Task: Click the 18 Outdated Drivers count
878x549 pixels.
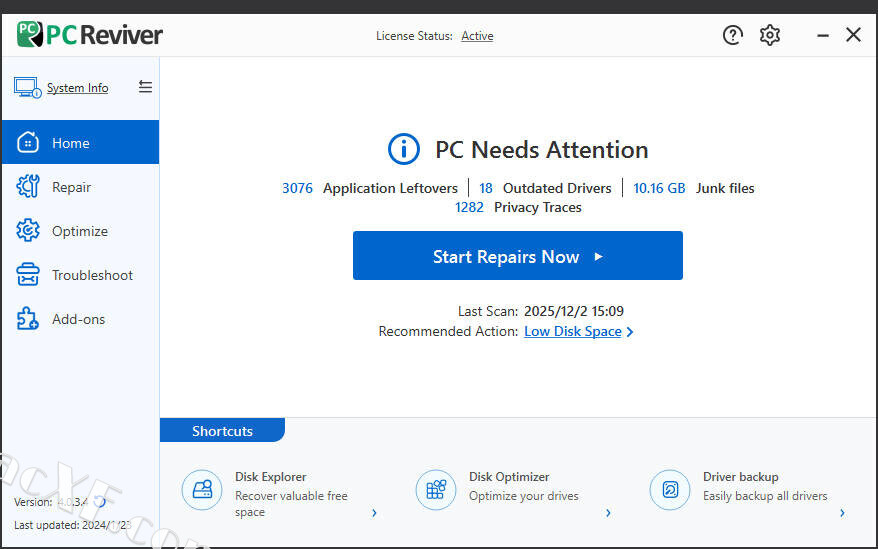Action: pos(486,188)
